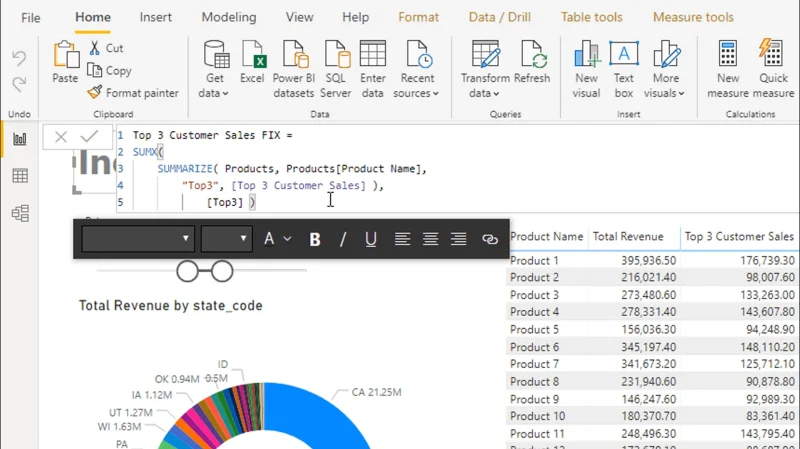Copy the selection with Copy
Viewport: 800px width, 449px height.
click(x=109, y=70)
